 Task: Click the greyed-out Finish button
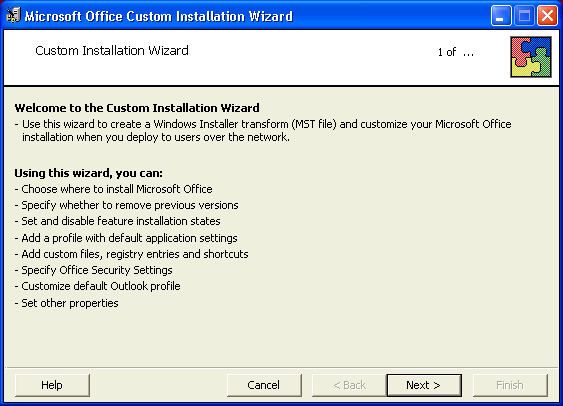pyautogui.click(x=510, y=385)
